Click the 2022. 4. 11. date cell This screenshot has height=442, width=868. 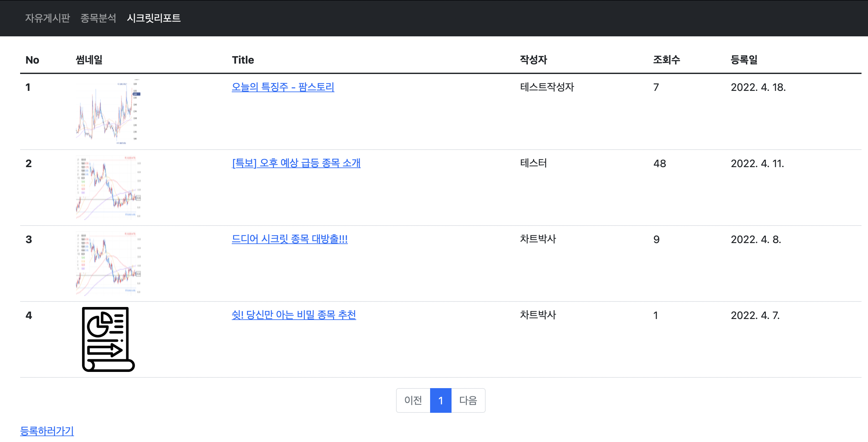coord(757,163)
